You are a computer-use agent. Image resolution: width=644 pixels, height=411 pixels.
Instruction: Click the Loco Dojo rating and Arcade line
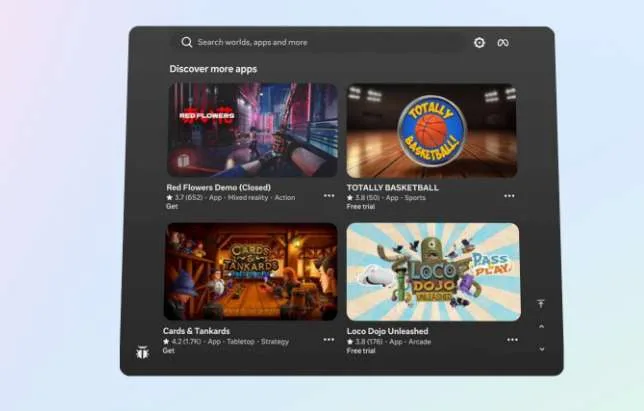pos(389,342)
